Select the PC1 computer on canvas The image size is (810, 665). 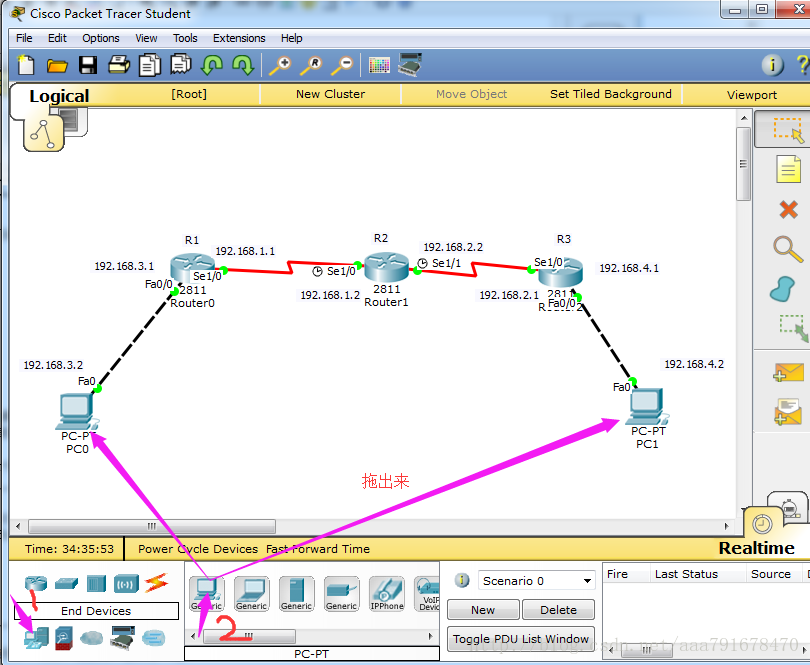pos(647,406)
